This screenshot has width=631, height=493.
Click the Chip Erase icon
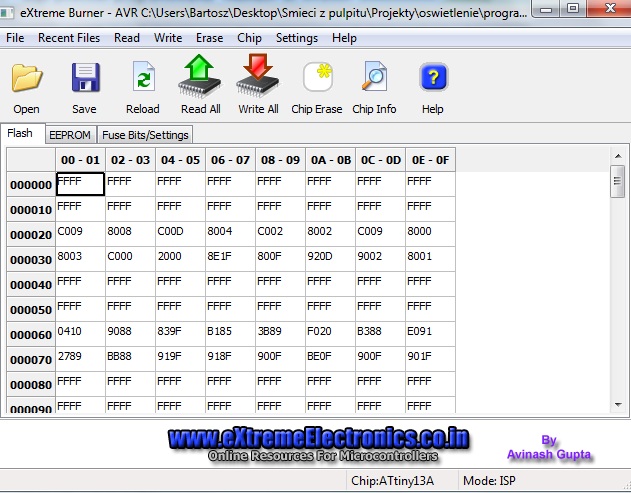point(318,76)
